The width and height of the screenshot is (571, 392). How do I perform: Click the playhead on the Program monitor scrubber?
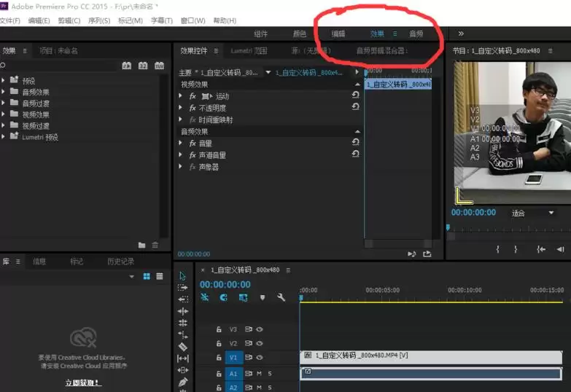coord(448,227)
